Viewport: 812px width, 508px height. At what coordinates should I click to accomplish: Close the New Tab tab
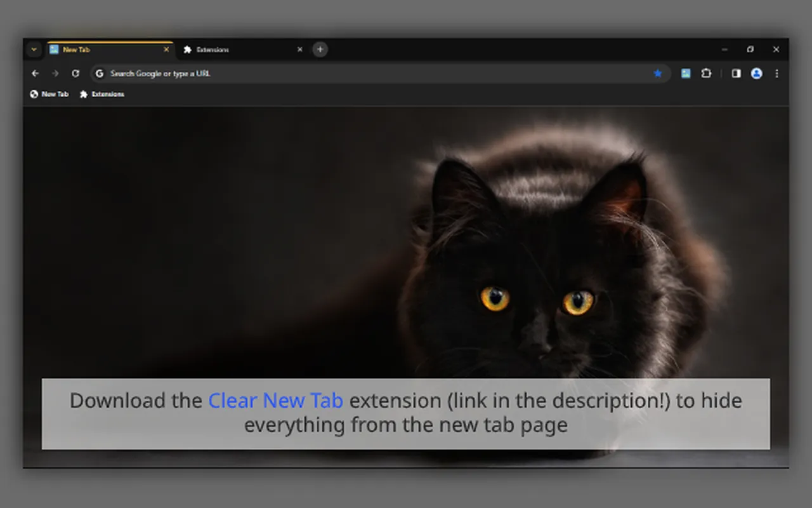[x=167, y=50]
